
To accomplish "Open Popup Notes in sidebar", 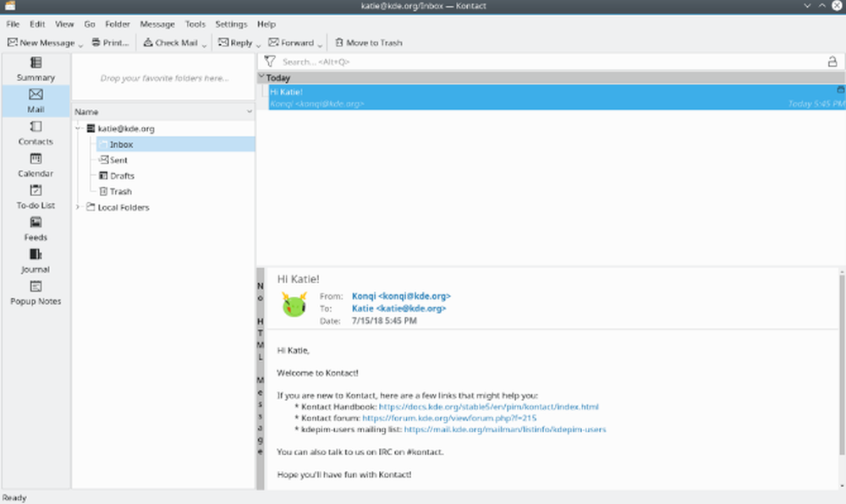I will 36,293.
